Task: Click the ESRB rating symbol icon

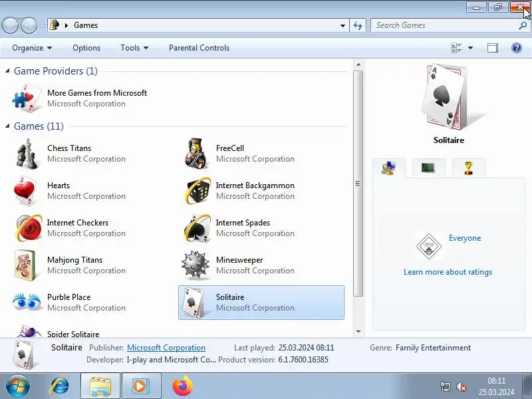Action: point(429,247)
